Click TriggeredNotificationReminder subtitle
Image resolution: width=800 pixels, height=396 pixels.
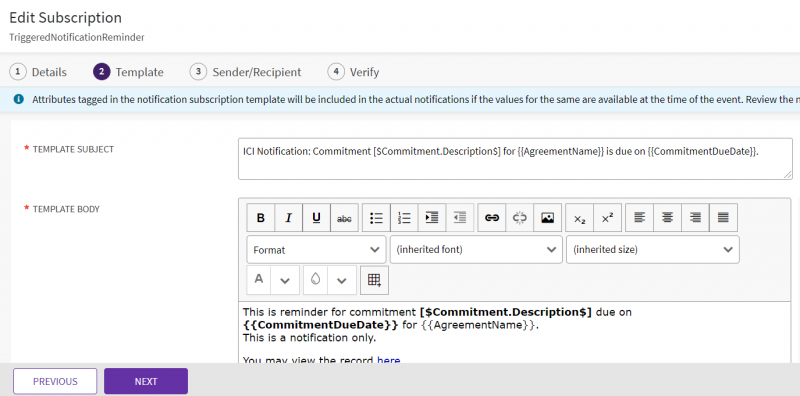[x=77, y=37]
